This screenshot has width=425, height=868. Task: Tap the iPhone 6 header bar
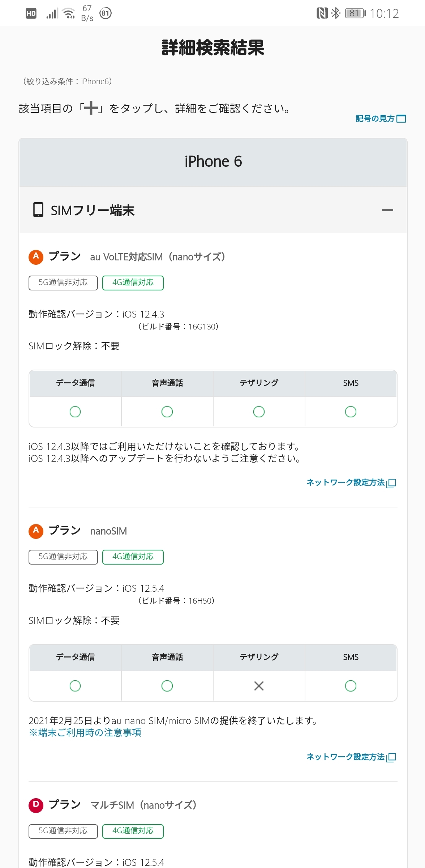[x=213, y=162]
